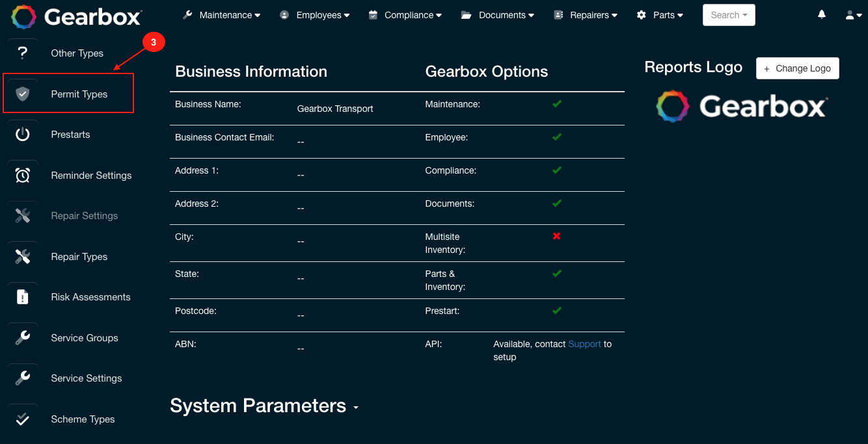This screenshot has height=444, width=868.
Task: Enable Multisite Inventory by clicking the red X
Action: click(x=556, y=236)
